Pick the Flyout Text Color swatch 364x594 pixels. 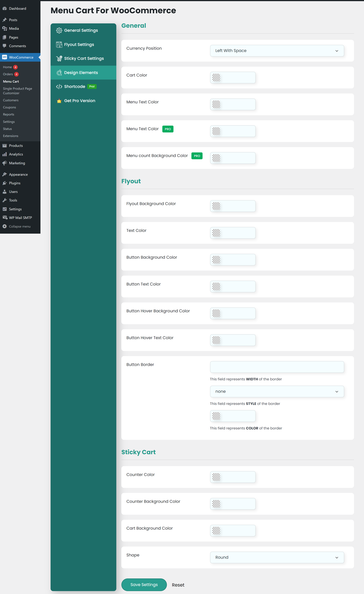[x=216, y=233]
